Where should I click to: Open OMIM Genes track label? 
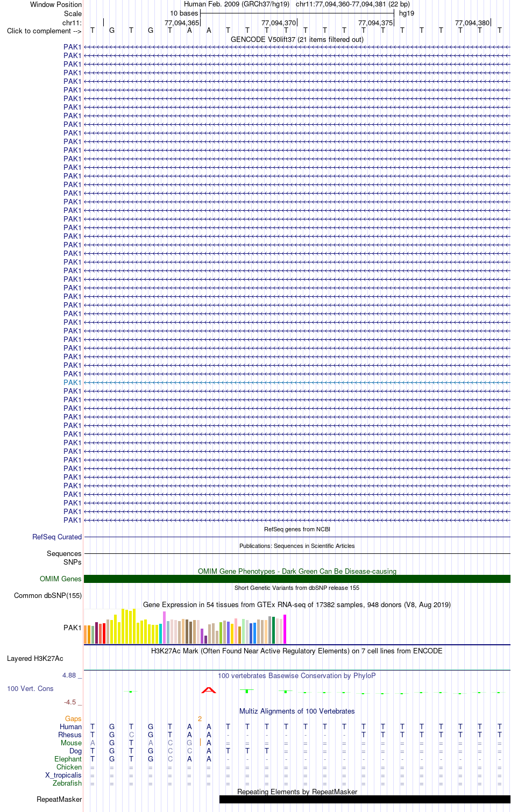[x=61, y=579]
